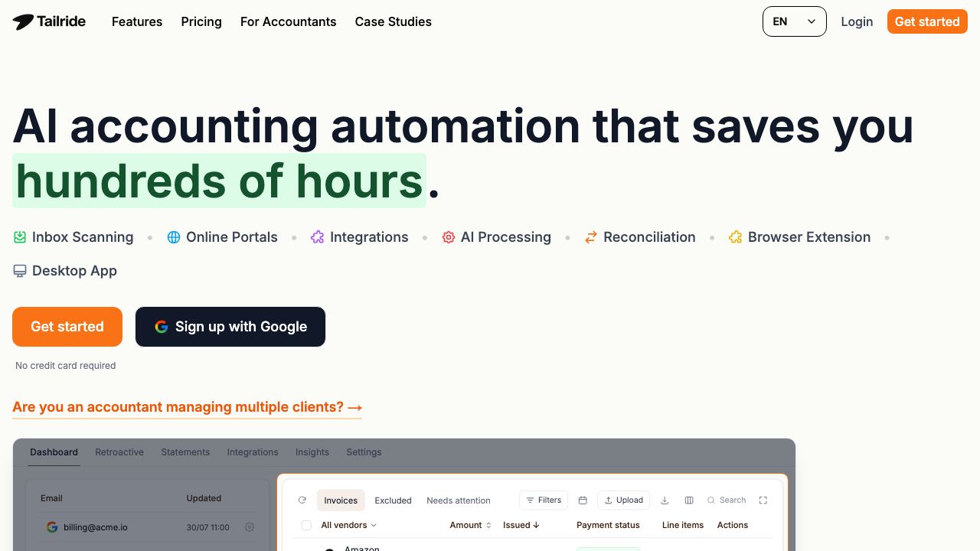Click the Updated column header

point(204,498)
